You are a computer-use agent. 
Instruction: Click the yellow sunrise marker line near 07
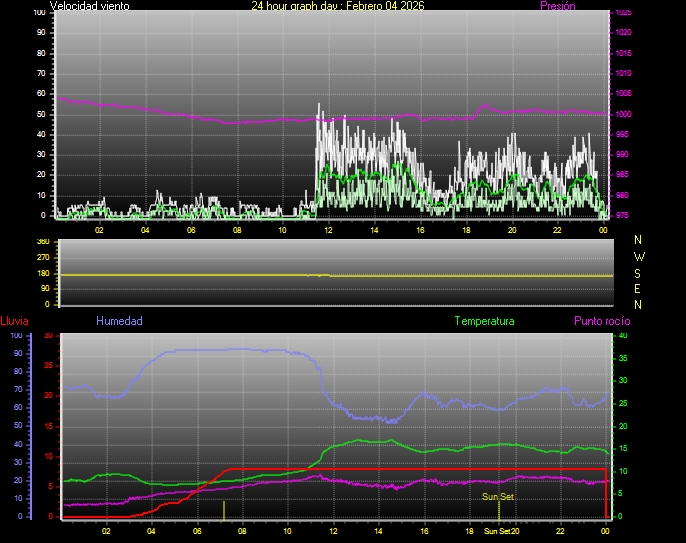coord(224,509)
